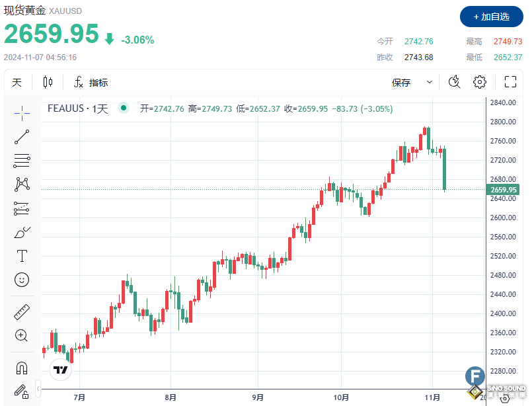Select the trend line drawing tool

22,137
